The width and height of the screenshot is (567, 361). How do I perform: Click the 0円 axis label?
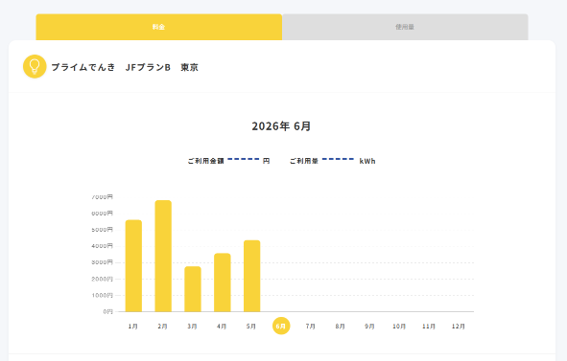tap(108, 311)
